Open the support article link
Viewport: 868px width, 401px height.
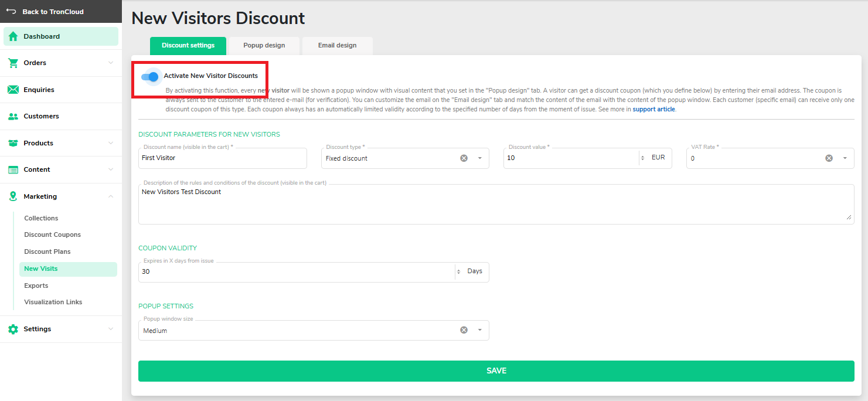[654, 109]
